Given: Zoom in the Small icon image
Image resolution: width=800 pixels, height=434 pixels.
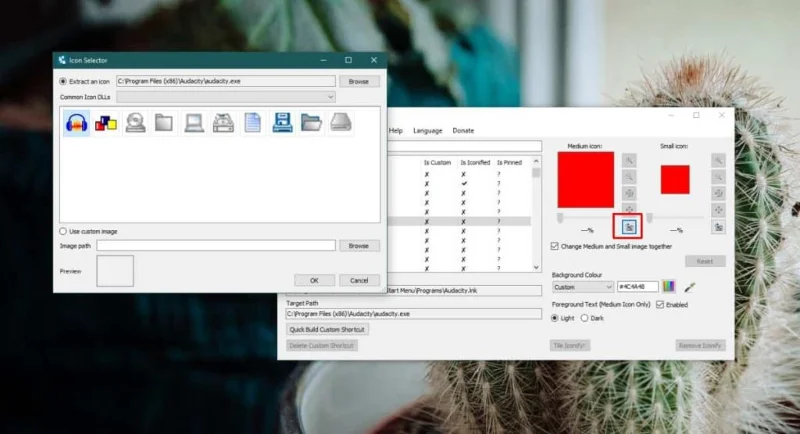Looking at the screenshot, I should click(x=718, y=161).
